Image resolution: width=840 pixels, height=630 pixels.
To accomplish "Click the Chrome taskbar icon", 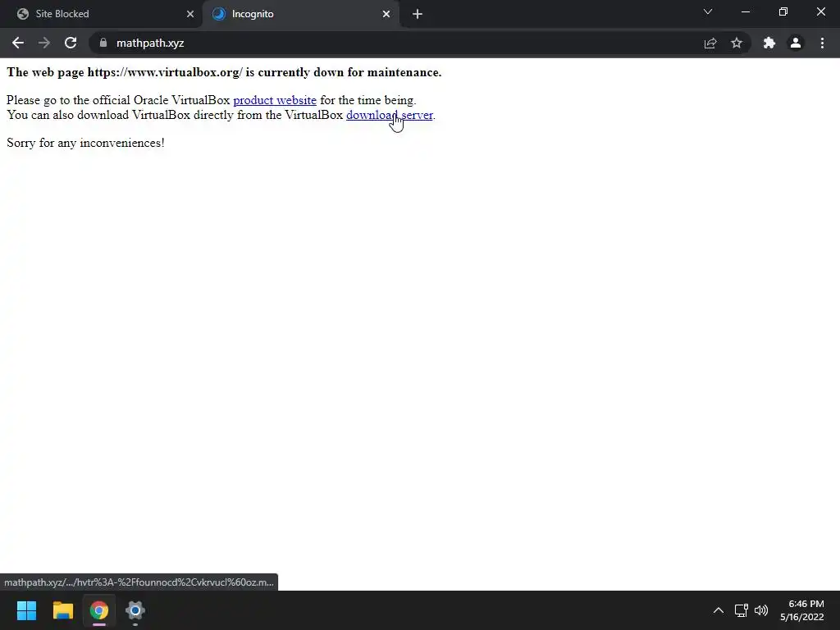I will coord(99,610).
